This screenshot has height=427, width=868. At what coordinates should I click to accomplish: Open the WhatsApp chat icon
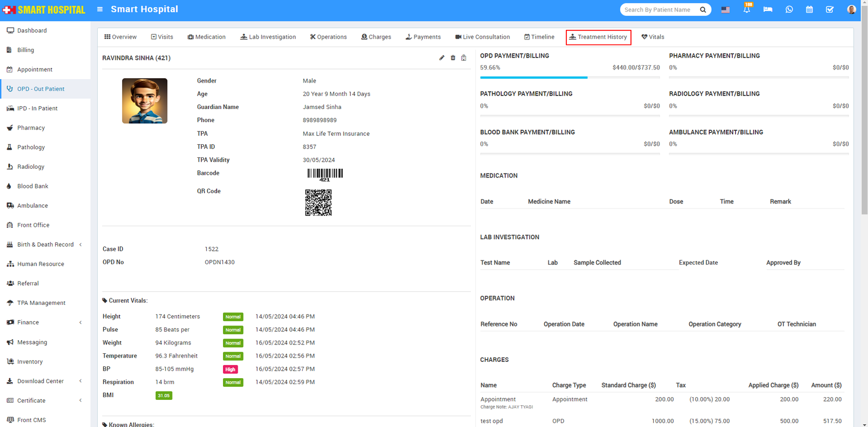coord(789,10)
